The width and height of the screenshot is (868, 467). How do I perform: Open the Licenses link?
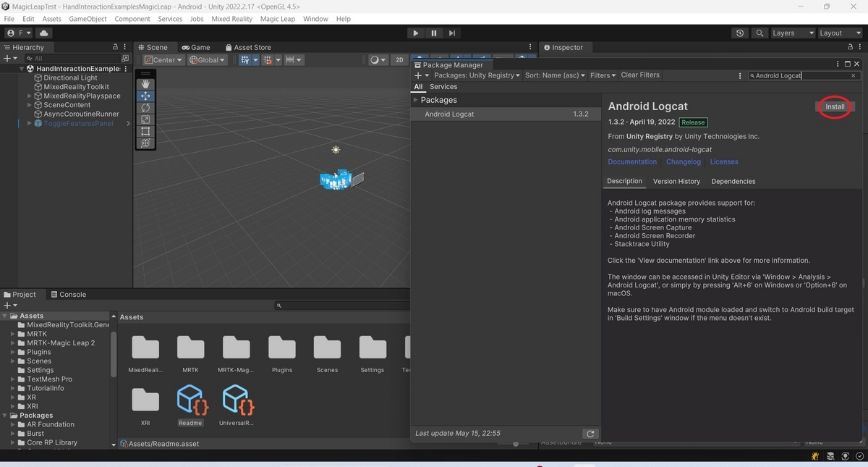click(724, 162)
